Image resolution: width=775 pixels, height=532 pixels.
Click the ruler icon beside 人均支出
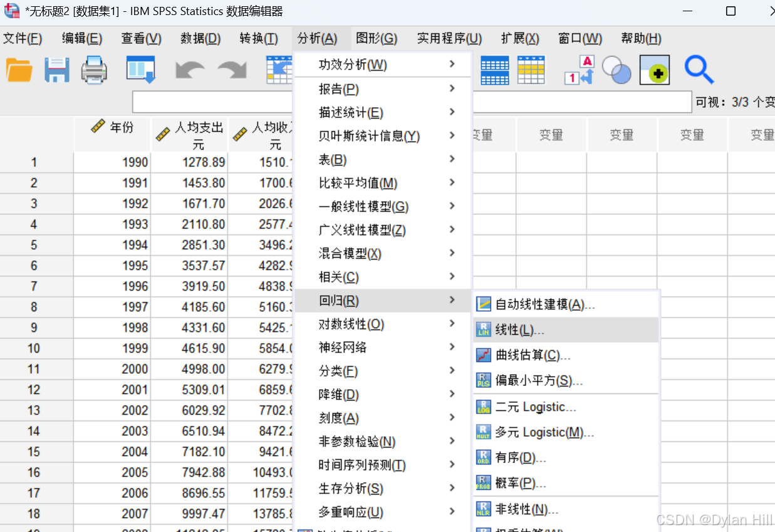pos(163,135)
